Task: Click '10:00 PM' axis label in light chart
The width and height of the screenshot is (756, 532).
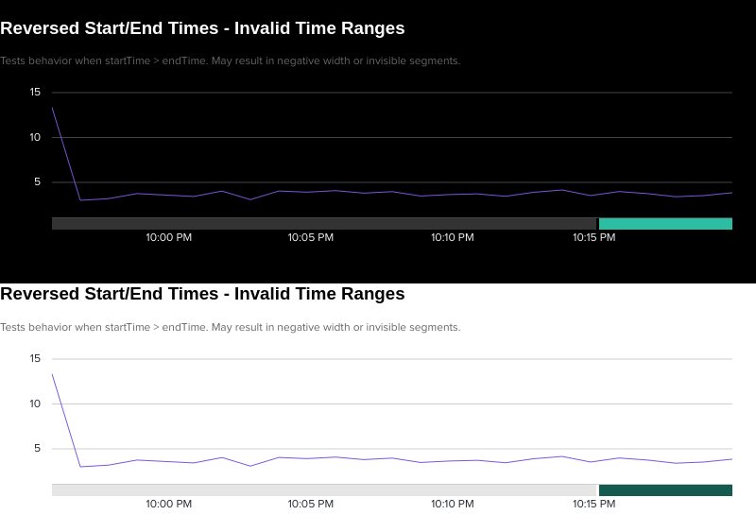Action: 169,504
